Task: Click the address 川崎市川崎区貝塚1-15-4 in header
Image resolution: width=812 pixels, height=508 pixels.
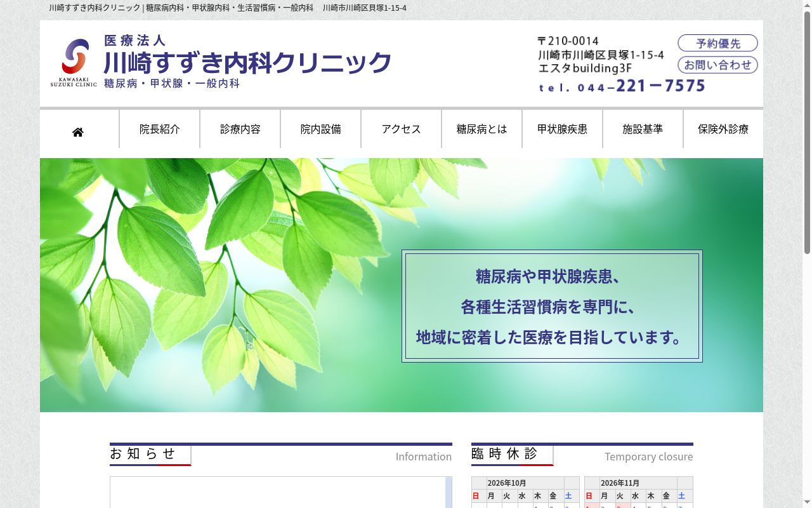Action: coord(601,55)
